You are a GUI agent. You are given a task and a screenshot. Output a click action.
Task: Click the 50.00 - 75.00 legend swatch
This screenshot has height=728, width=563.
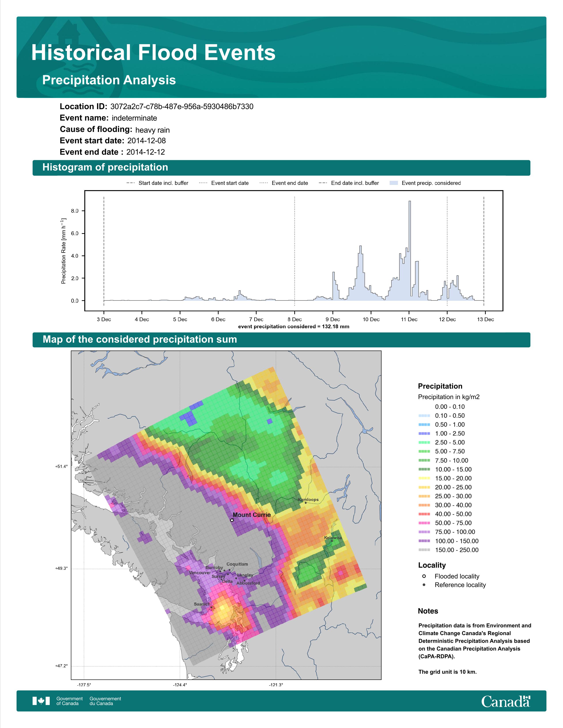coord(424,523)
